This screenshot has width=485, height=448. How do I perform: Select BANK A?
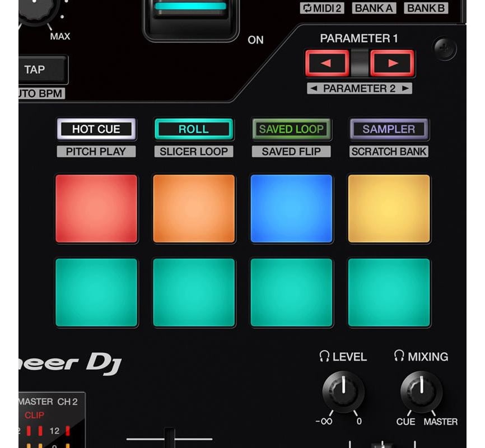point(374,8)
